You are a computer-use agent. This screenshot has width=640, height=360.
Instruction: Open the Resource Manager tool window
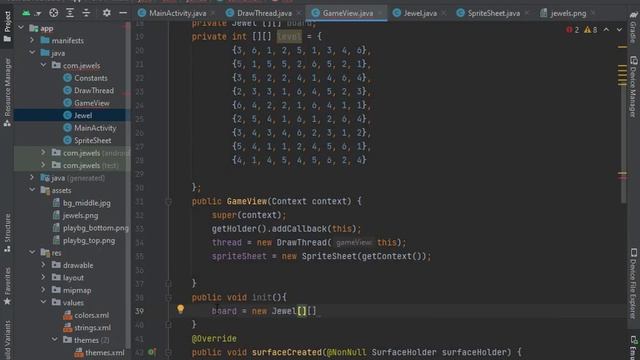tap(7, 92)
